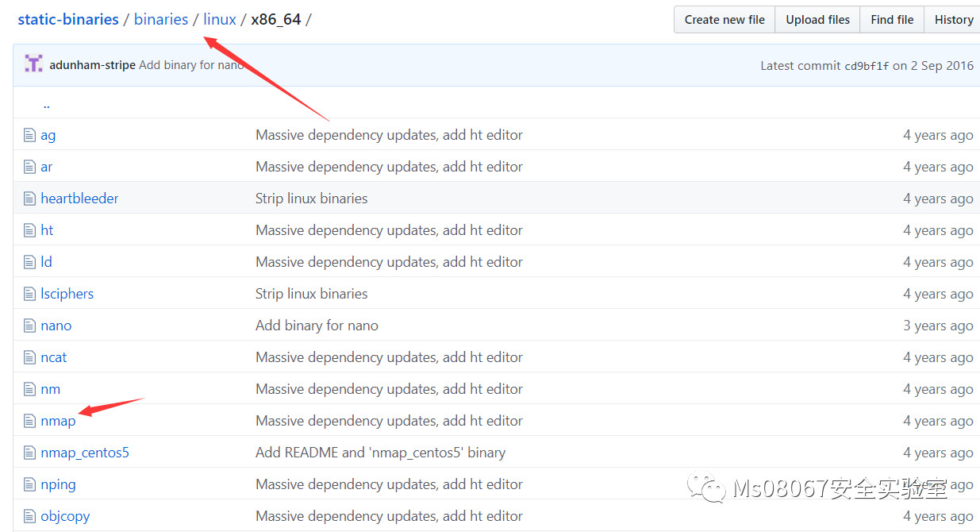Click the file icon next to nano
The height and width of the screenshot is (532, 980).
point(30,326)
